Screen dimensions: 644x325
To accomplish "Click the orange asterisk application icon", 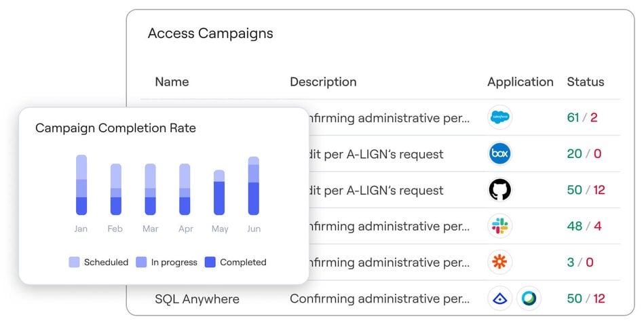I will (499, 262).
